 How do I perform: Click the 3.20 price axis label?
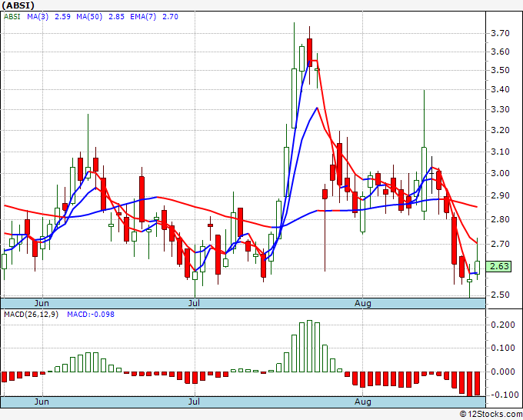coord(500,130)
